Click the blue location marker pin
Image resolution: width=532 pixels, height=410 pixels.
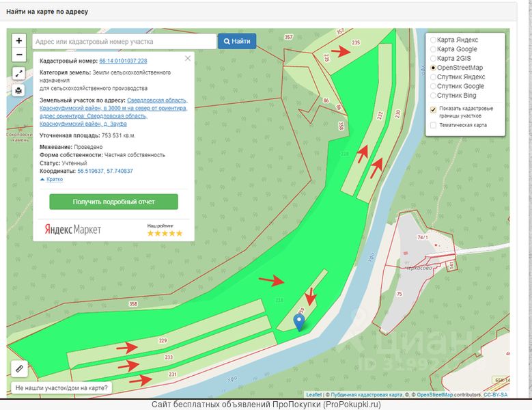click(x=299, y=323)
